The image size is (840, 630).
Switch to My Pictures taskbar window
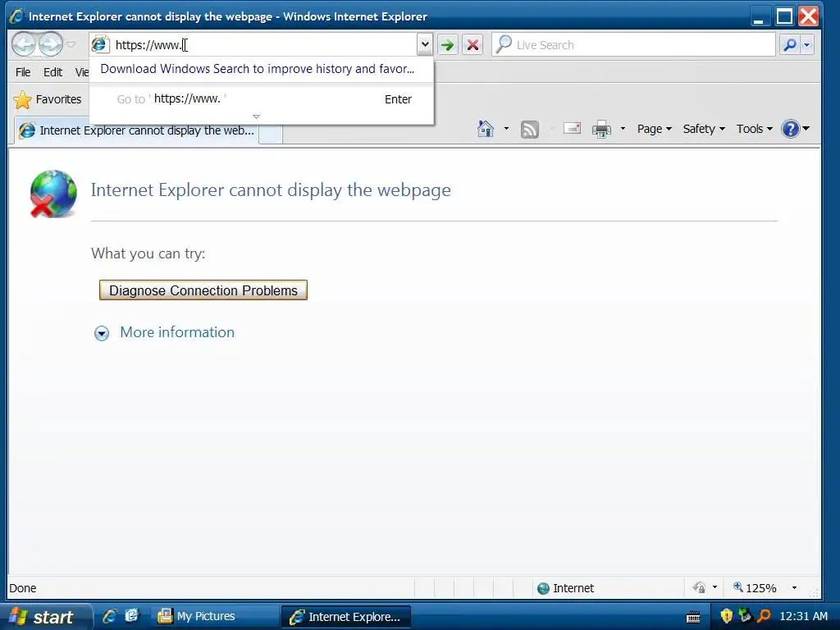(x=213, y=617)
